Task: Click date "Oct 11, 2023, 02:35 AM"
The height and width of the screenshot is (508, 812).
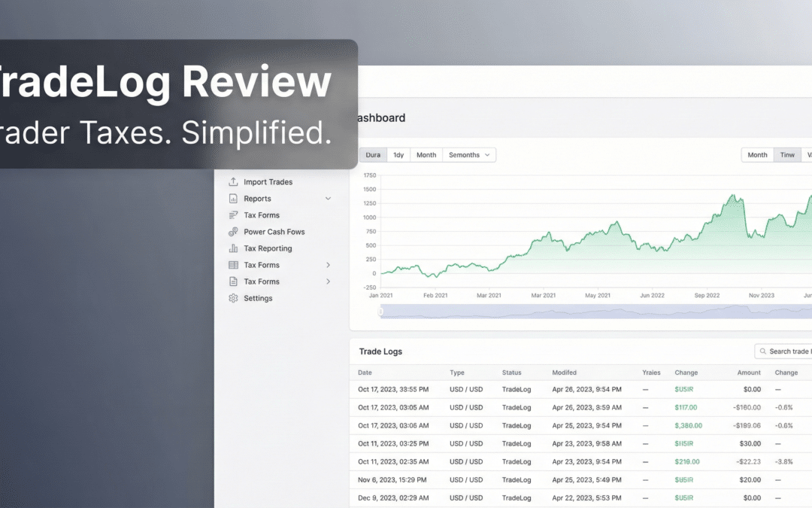Action: pos(393,462)
